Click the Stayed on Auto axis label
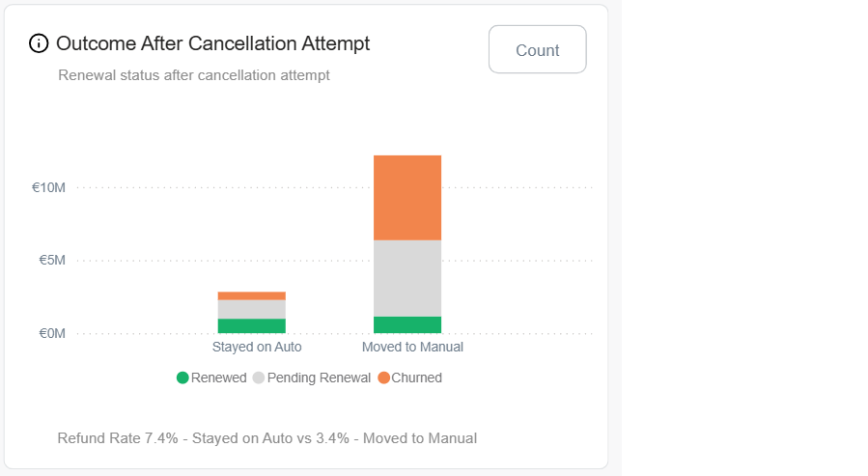Viewport: 868px width, 476px height. 257,347
